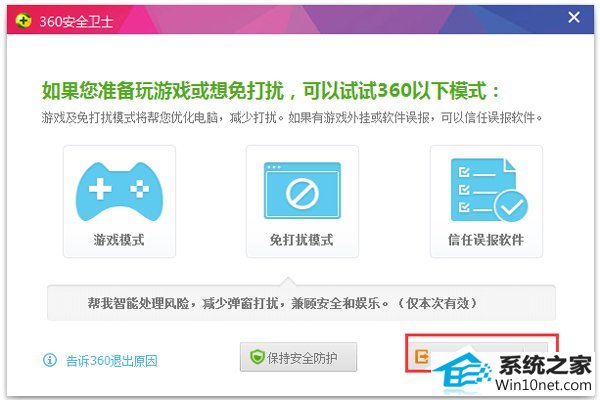Image resolution: width=600 pixels, height=400 pixels.
Task: Open the 信任误报软件 card
Action: (486, 201)
